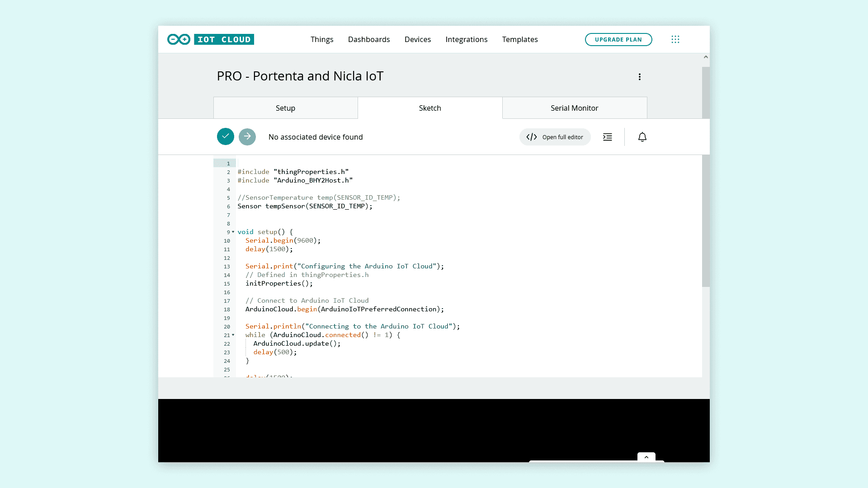Collapse the void setup() code fold arrow

pos(233,232)
